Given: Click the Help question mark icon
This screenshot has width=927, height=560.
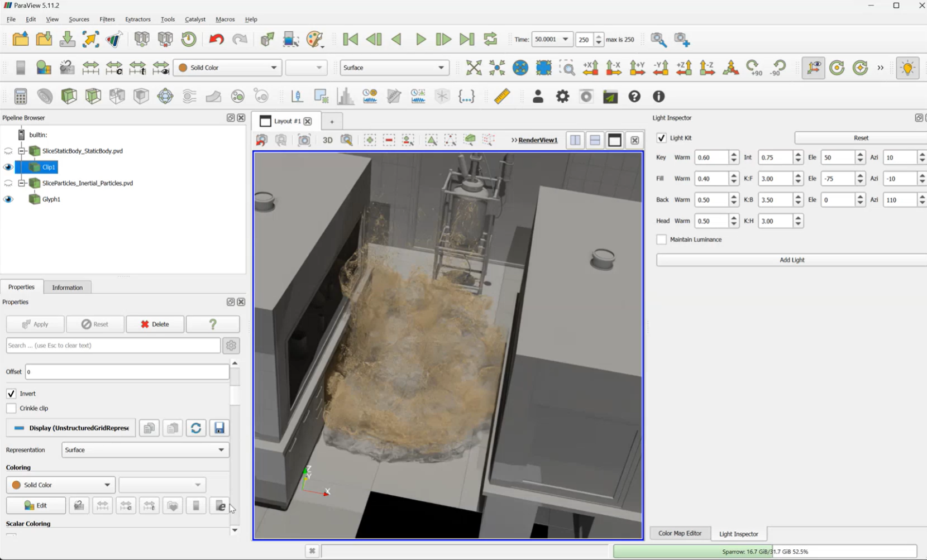Looking at the screenshot, I should click(634, 96).
